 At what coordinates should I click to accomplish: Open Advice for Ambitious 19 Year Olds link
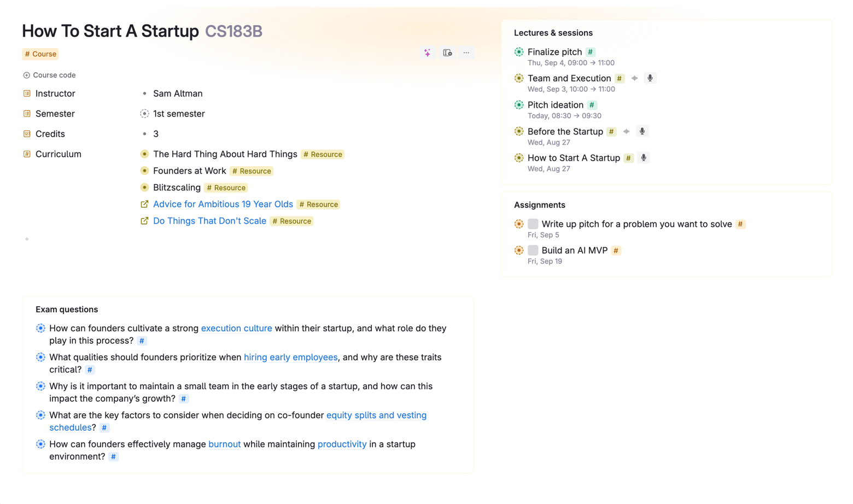(223, 204)
